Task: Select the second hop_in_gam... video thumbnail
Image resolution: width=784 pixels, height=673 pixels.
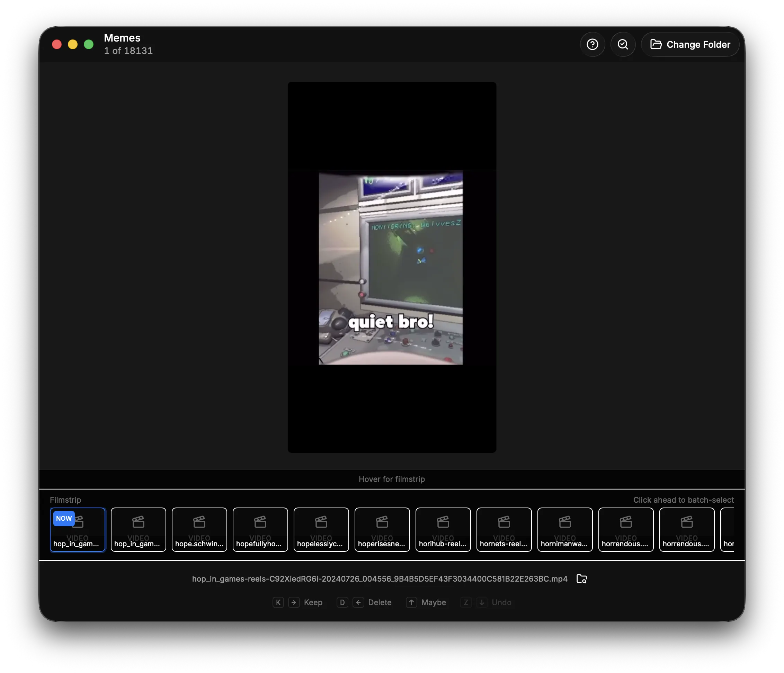Action: click(139, 530)
